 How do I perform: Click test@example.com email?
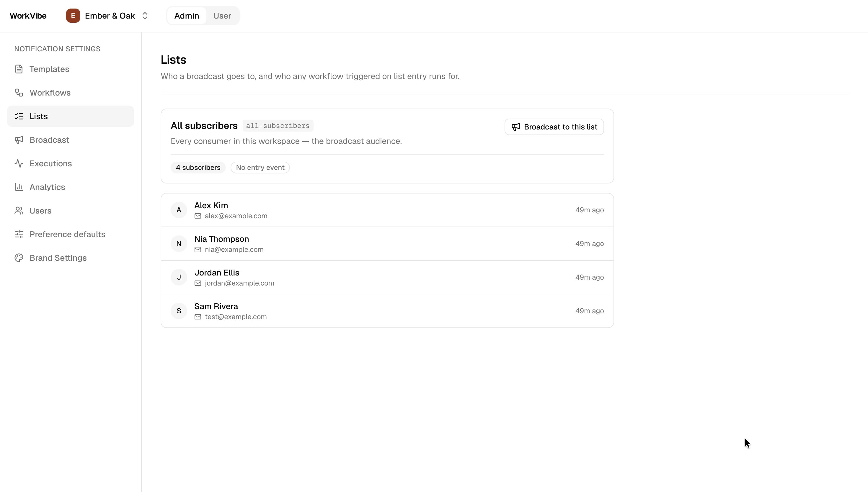pos(236,316)
